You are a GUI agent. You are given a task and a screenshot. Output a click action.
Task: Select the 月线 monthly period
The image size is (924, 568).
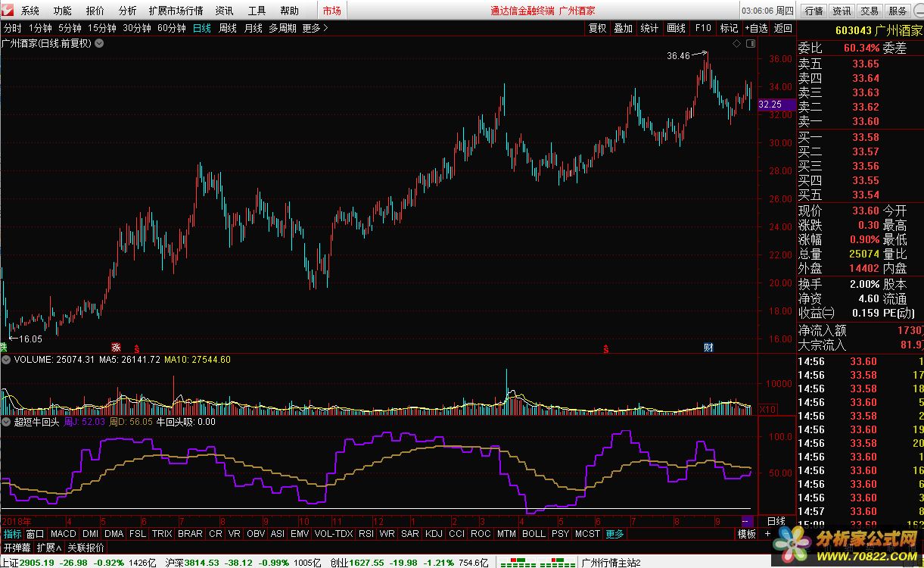tap(254, 28)
